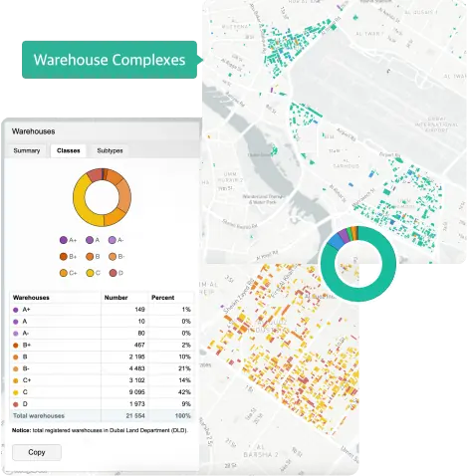Screen dimensions: 467x476
Task: Click the value 2 195 in table
Action: [137, 357]
